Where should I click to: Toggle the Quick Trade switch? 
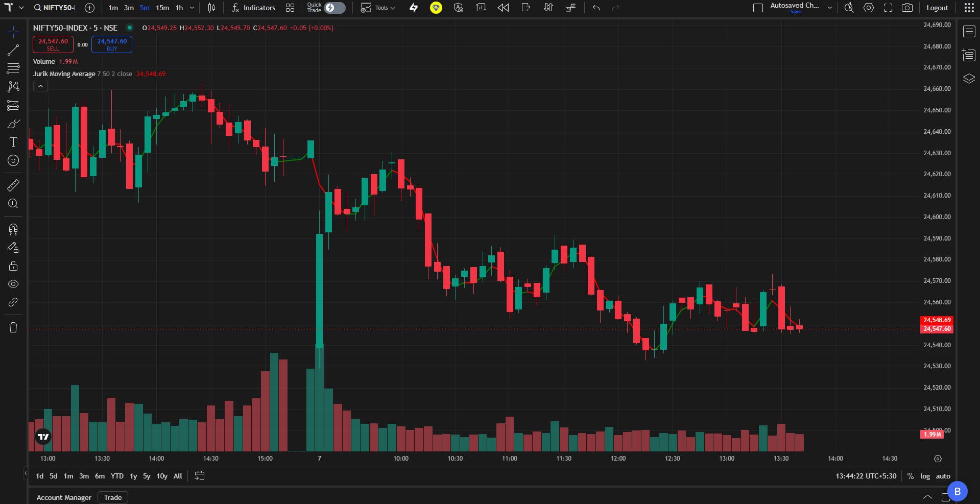[x=335, y=8]
